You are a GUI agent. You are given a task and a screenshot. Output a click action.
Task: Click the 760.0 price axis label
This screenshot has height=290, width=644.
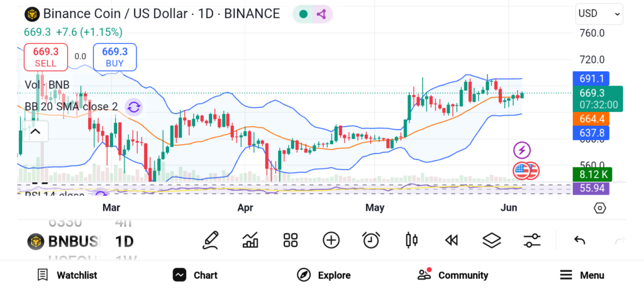(x=592, y=33)
